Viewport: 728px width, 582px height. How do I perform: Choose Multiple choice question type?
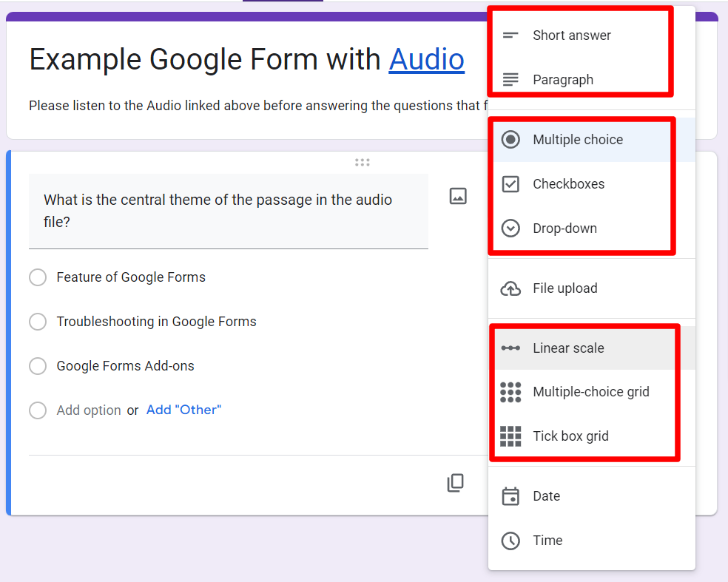(x=592, y=140)
